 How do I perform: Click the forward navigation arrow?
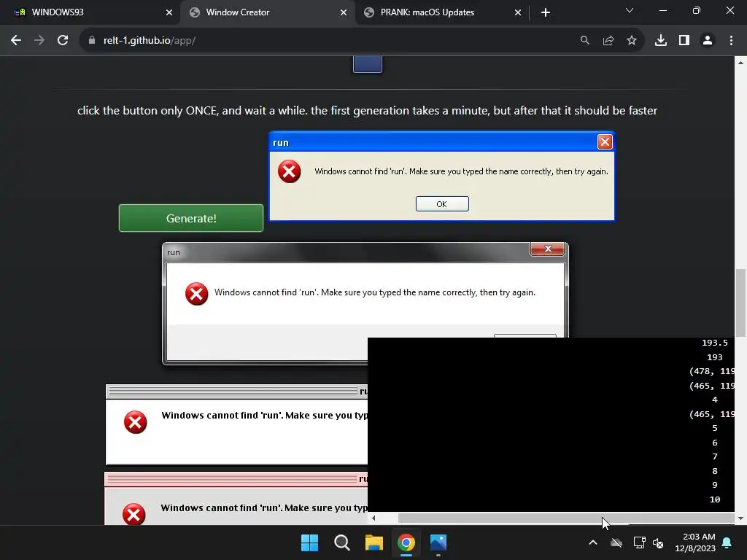[39, 41]
